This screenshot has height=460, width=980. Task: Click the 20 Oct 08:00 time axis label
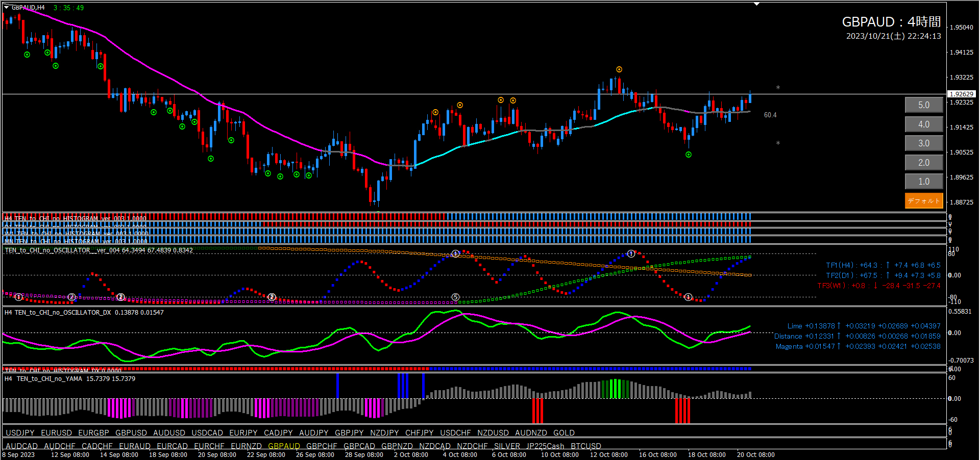coord(755,455)
